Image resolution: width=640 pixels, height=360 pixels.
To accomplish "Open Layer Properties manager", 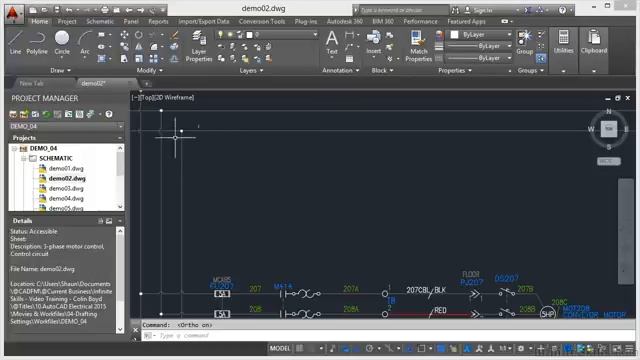I will (199, 46).
